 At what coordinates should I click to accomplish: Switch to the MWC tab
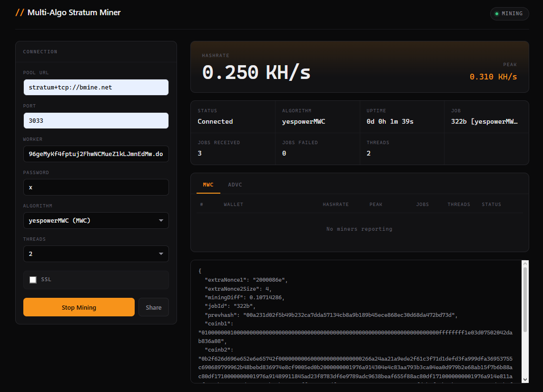point(208,185)
